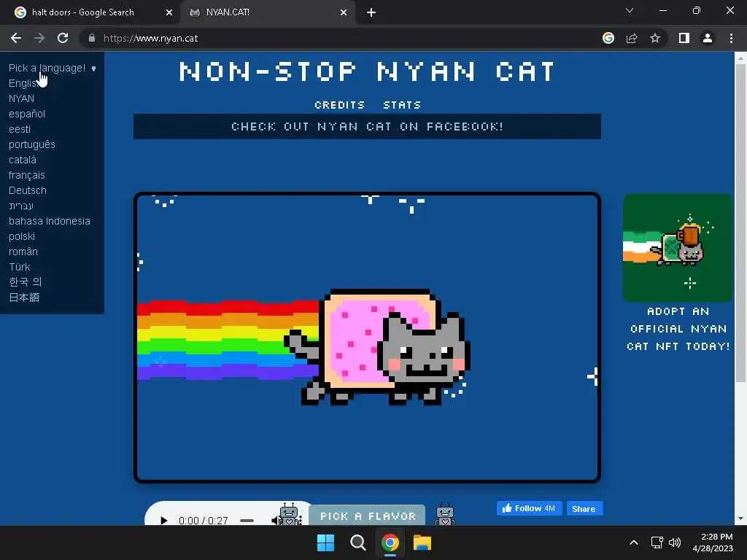This screenshot has height=560, width=747.
Task: Click the robot icon right of Pick a Flavor
Action: pos(445,514)
